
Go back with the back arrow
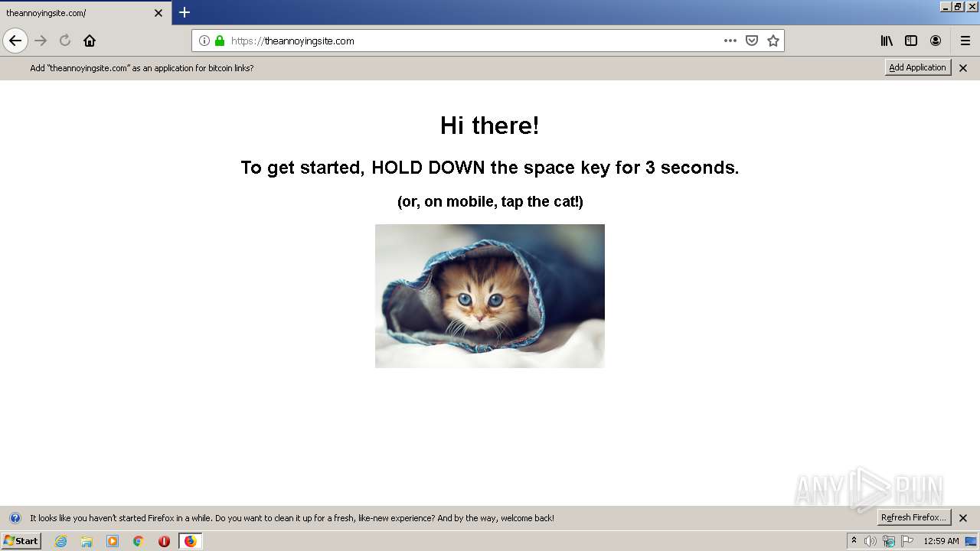(15, 41)
